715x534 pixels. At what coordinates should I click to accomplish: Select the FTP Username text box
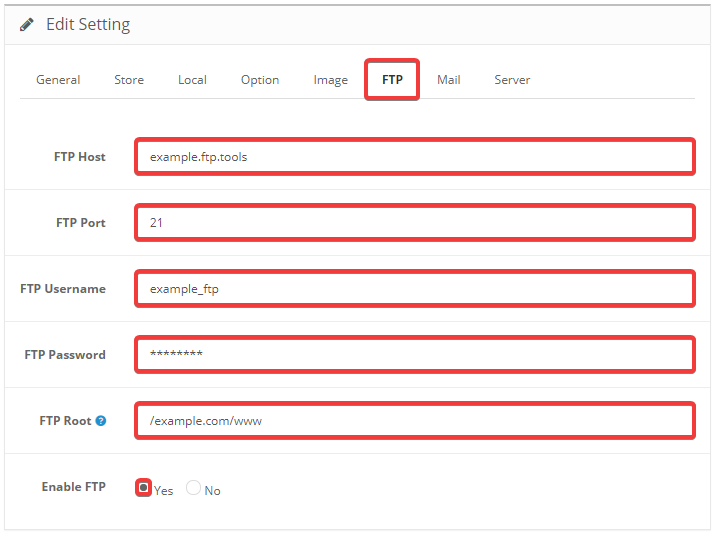414,289
